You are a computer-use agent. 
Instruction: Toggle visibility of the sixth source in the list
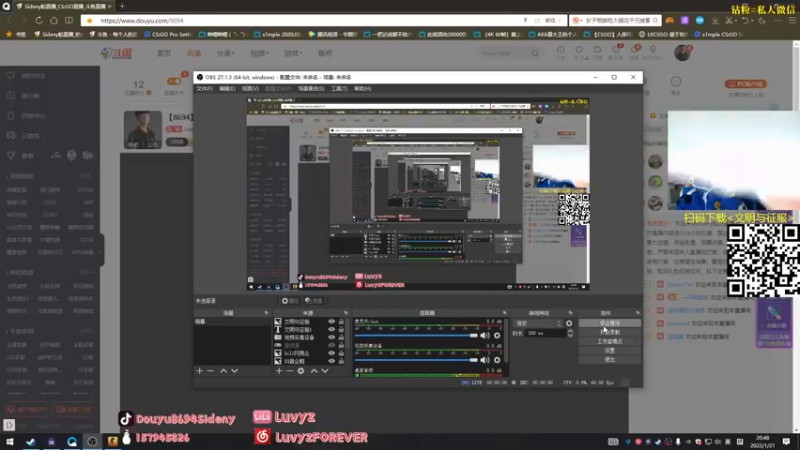[332, 361]
